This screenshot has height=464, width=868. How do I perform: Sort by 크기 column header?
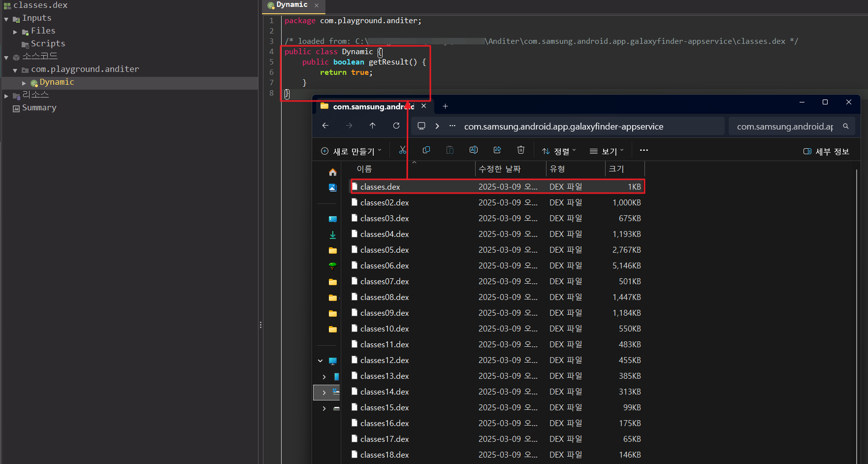point(625,169)
